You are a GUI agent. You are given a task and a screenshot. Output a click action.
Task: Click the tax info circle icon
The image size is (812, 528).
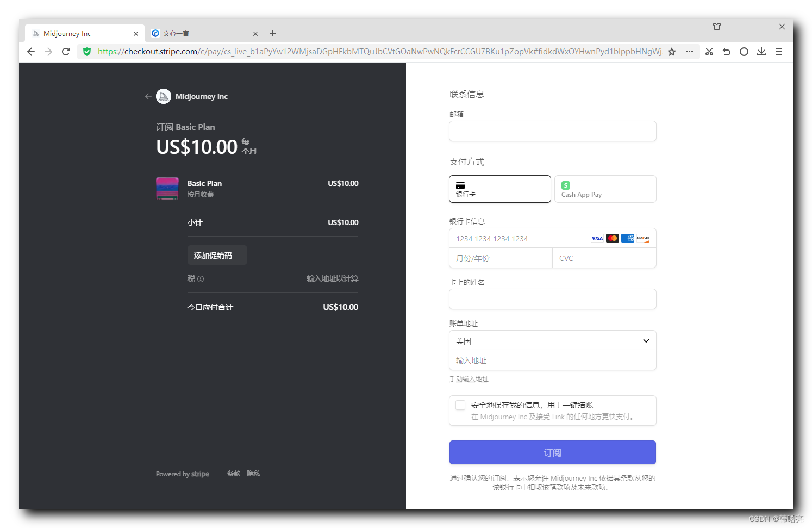click(x=201, y=279)
